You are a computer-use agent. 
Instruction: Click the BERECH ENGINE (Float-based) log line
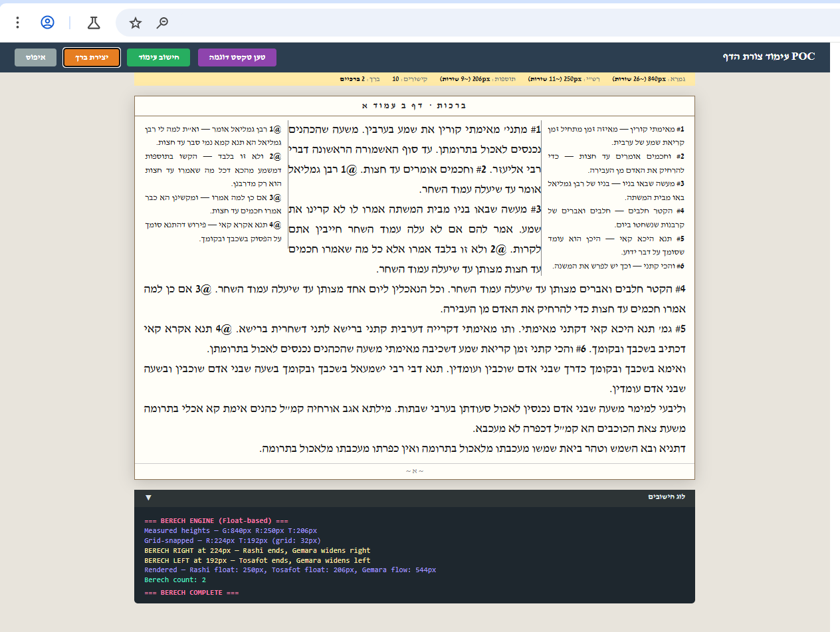point(216,520)
